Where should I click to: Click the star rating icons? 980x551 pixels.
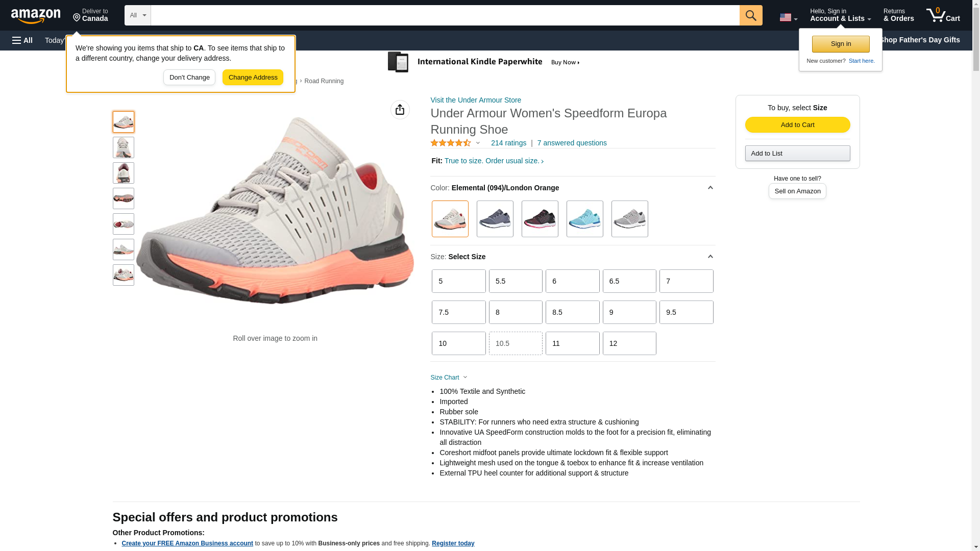(451, 143)
